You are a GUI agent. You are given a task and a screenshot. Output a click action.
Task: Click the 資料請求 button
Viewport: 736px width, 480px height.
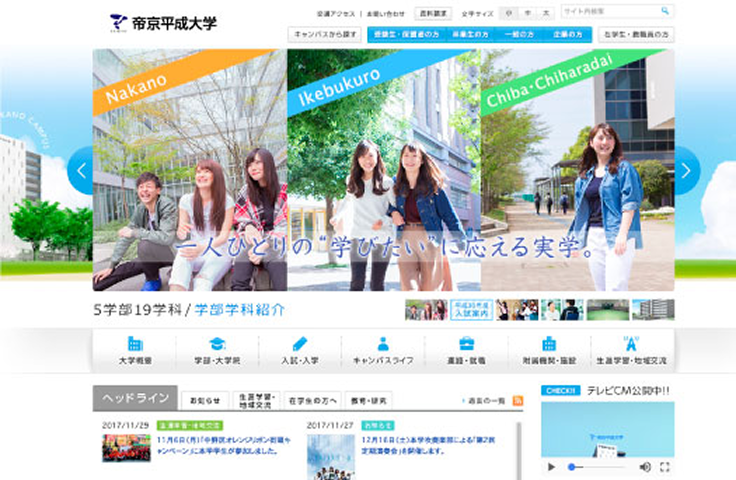(x=433, y=13)
